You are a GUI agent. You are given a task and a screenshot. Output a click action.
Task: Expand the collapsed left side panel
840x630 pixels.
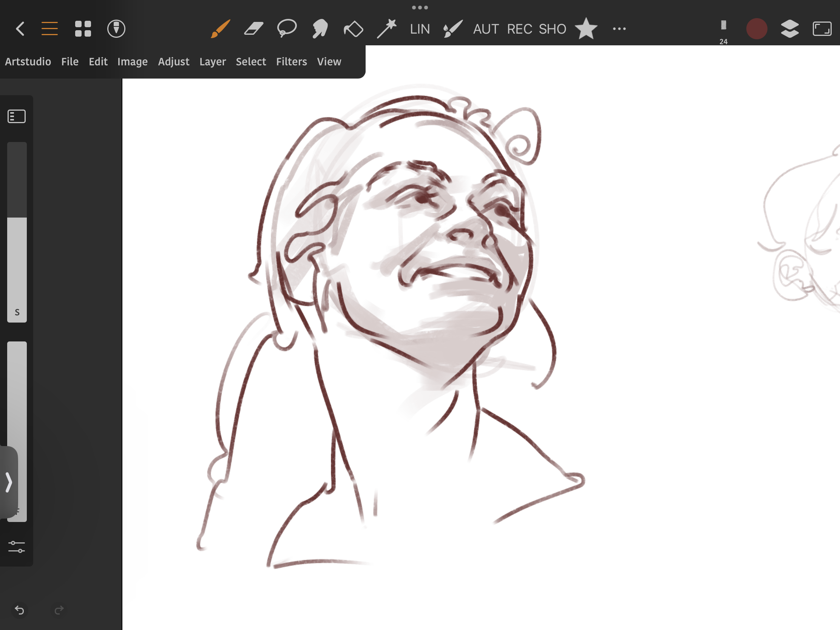tap(9, 482)
